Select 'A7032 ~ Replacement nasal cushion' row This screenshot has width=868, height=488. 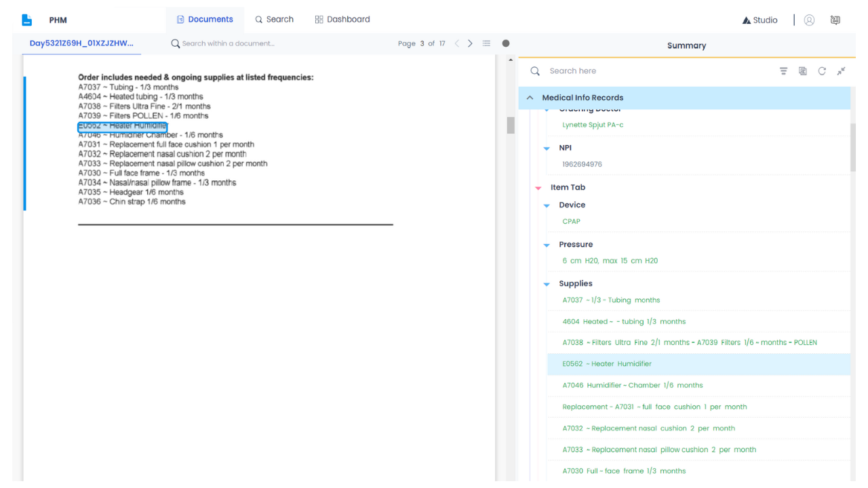648,428
